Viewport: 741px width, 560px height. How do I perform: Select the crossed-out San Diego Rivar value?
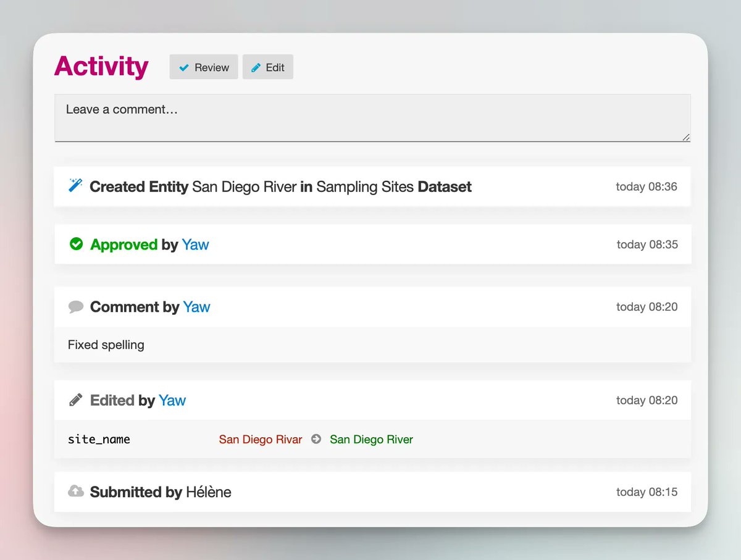pyautogui.click(x=260, y=439)
